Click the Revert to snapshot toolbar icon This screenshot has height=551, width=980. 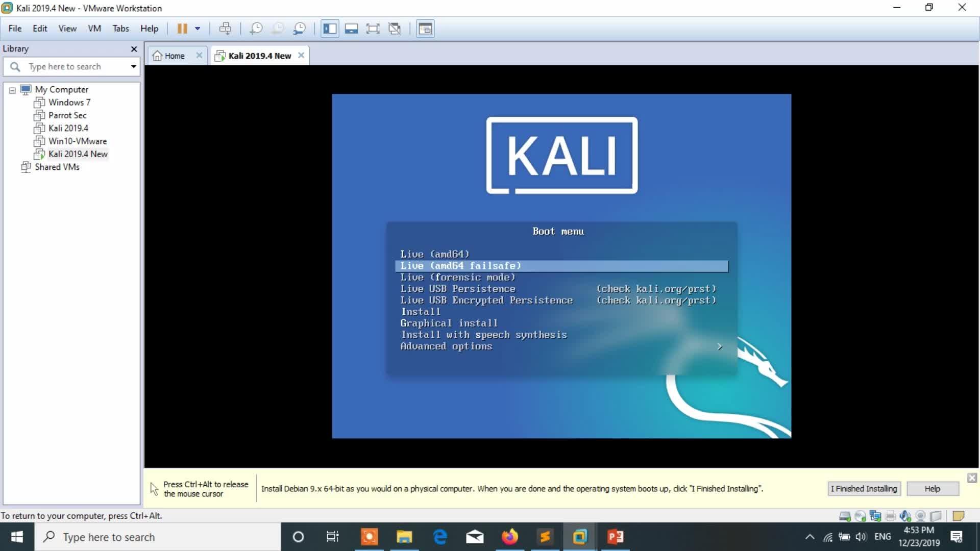[278, 29]
